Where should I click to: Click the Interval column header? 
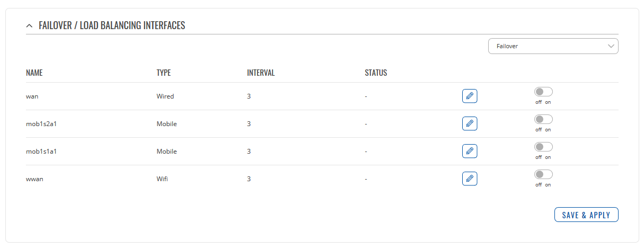pyautogui.click(x=261, y=73)
